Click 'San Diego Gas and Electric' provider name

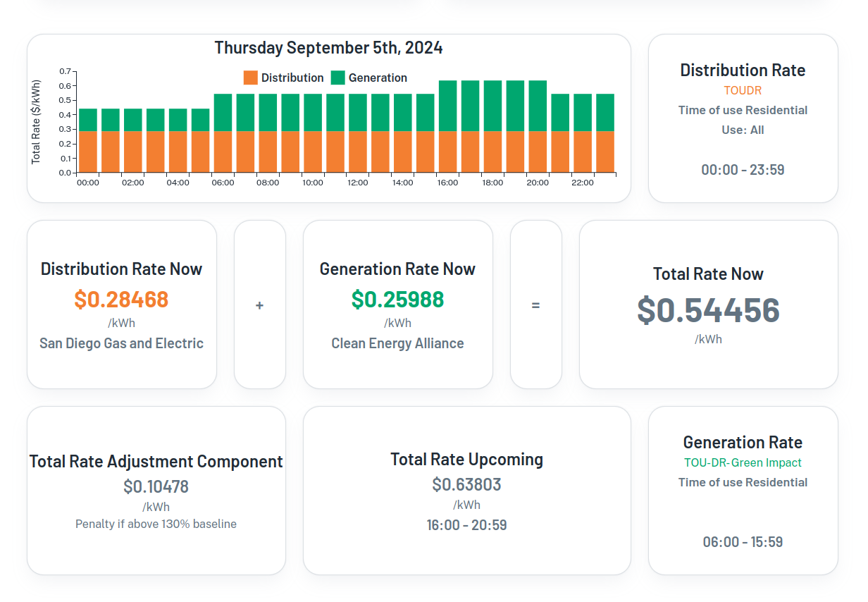121,343
